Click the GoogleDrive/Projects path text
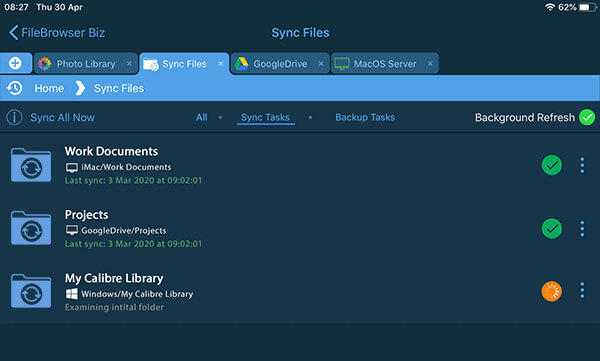Image resolution: width=600 pixels, height=361 pixels. (x=124, y=230)
